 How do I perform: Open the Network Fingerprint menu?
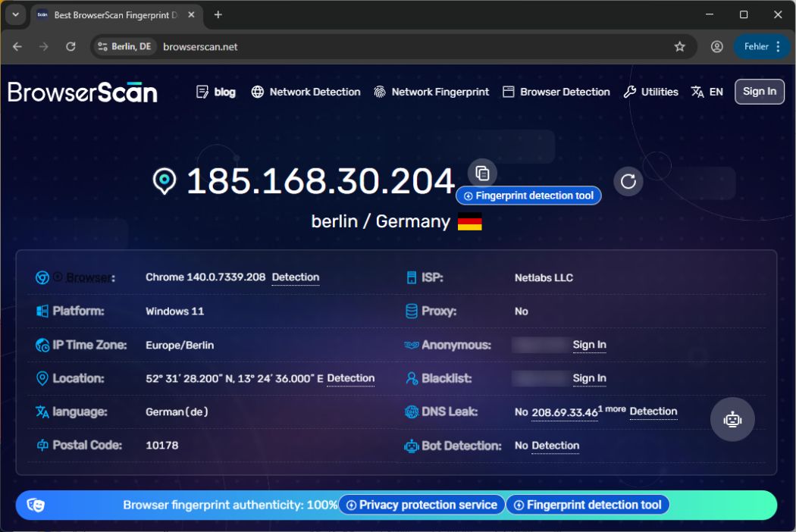[x=431, y=92]
